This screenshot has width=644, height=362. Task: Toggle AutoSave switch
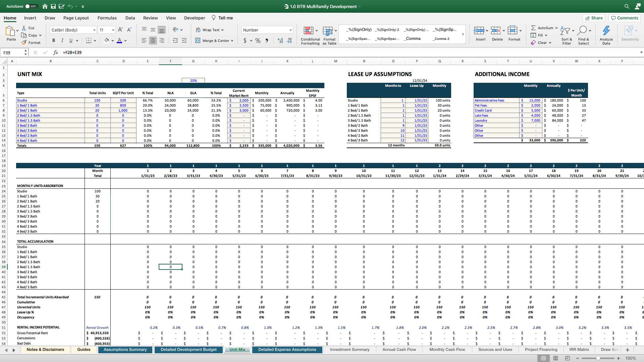[31, 6]
